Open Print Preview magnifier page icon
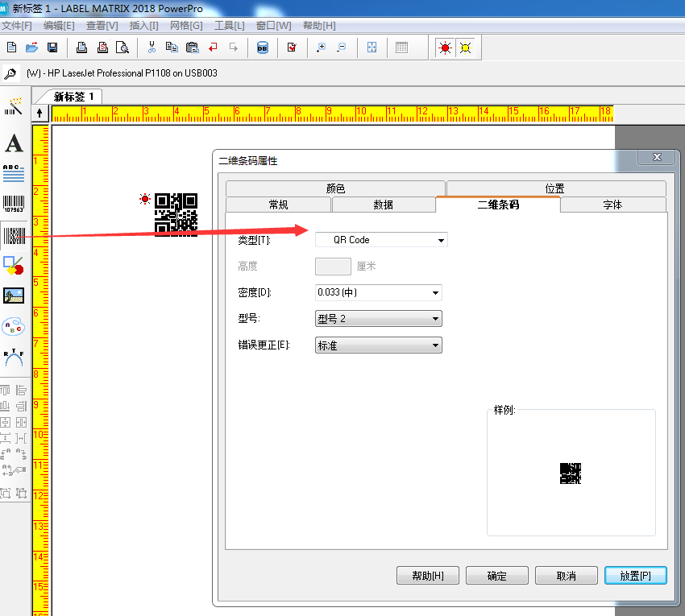 pyautogui.click(x=122, y=48)
